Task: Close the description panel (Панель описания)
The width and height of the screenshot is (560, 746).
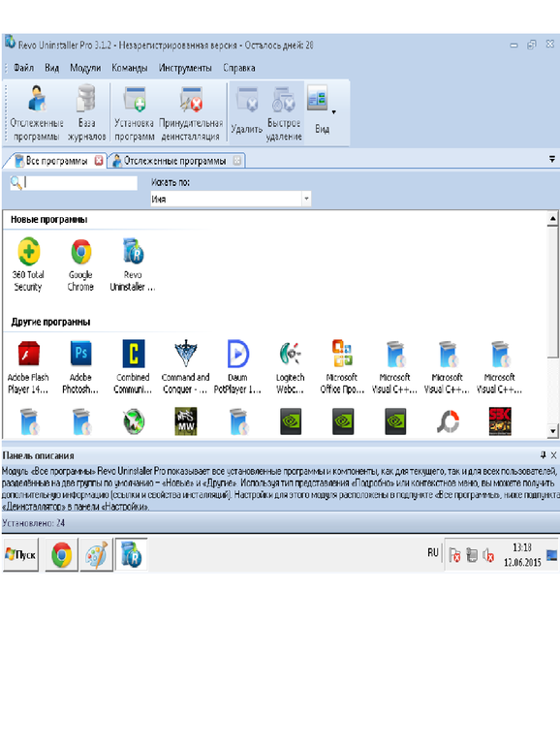Action: point(553,455)
